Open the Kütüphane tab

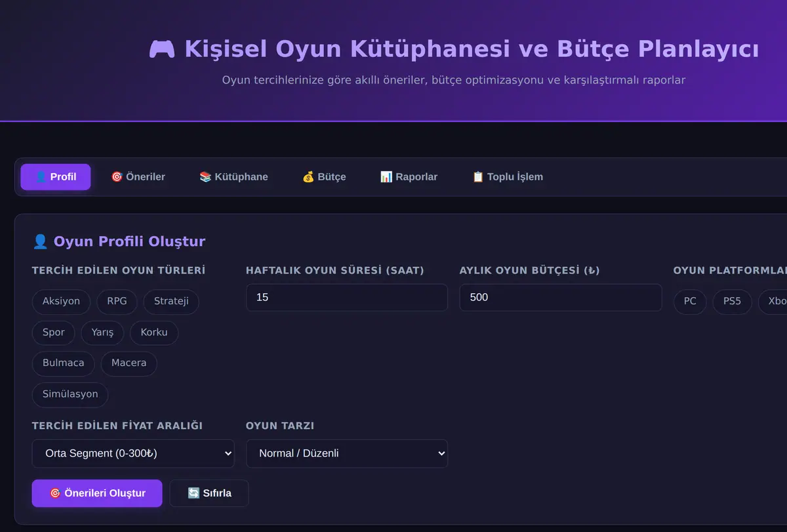[x=233, y=176]
